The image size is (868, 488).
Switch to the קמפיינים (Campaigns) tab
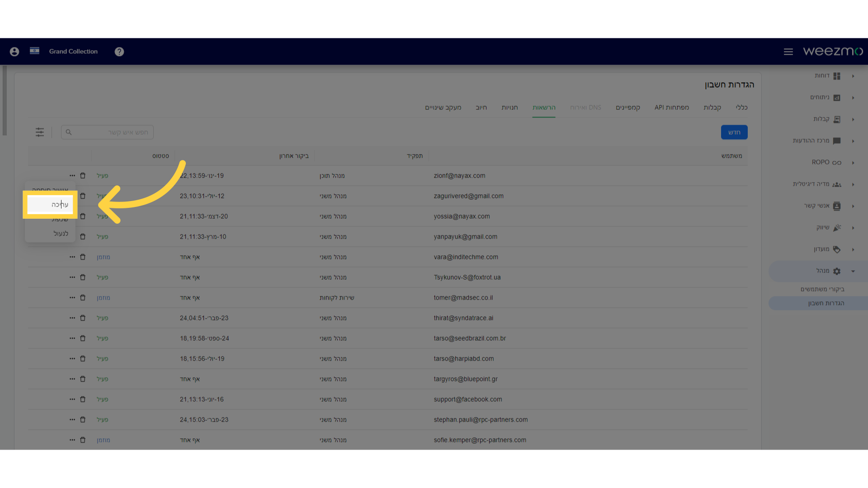pyautogui.click(x=628, y=107)
